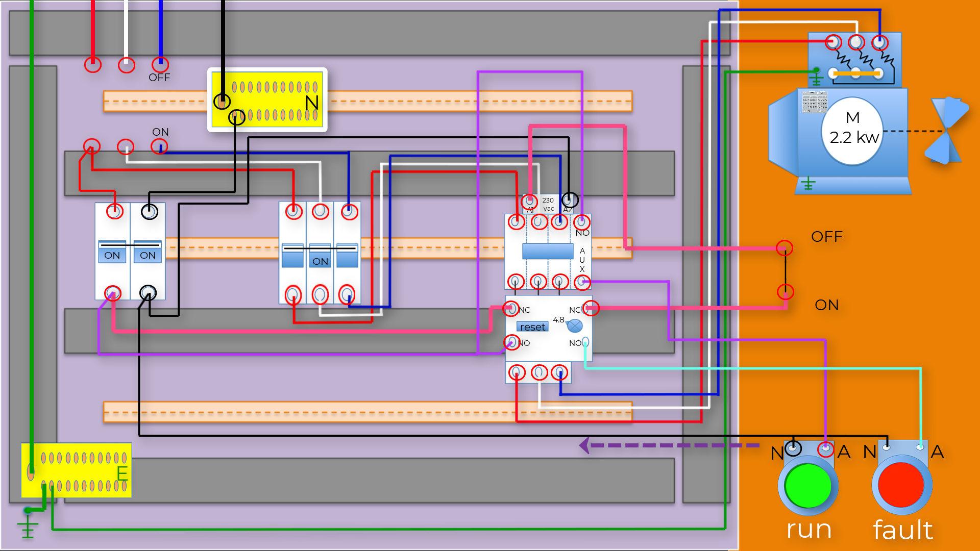Click the red phase OFF terminal at top
This screenshot has width=980, height=551.
click(93, 65)
